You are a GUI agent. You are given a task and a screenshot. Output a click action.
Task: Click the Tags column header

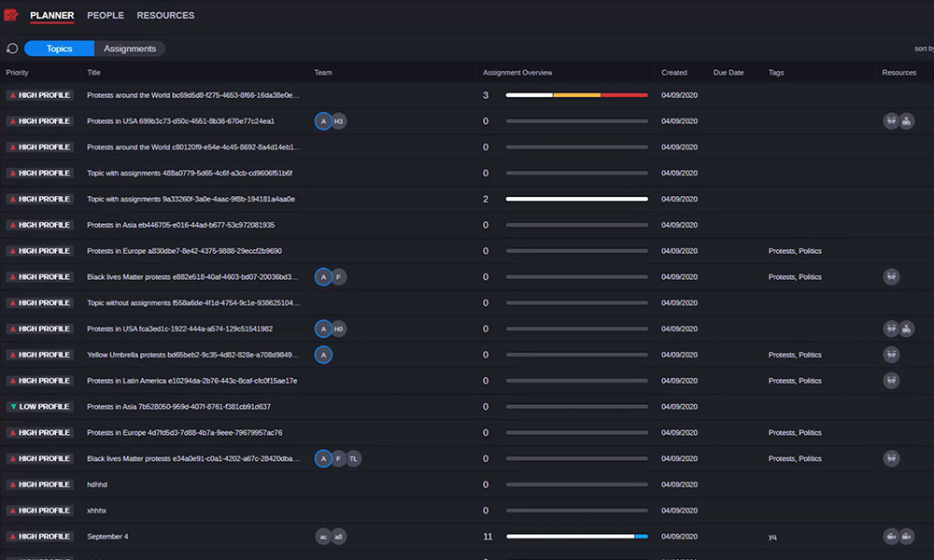[776, 73]
